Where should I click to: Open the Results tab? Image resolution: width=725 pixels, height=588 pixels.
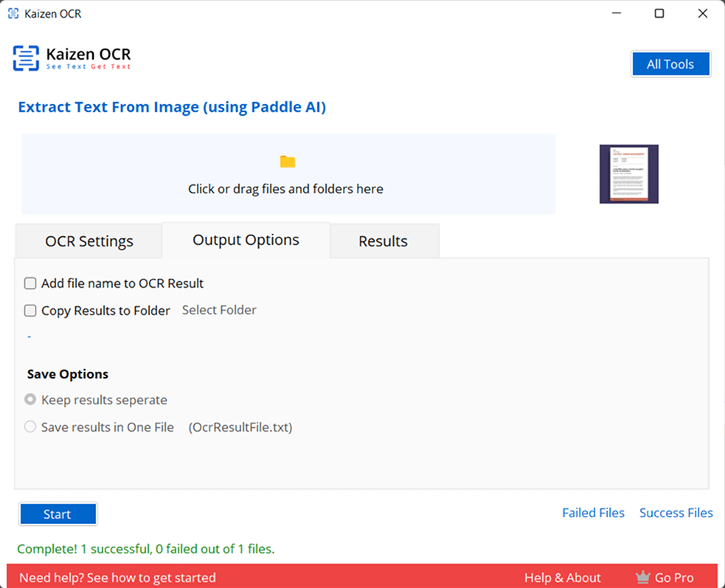tap(383, 241)
